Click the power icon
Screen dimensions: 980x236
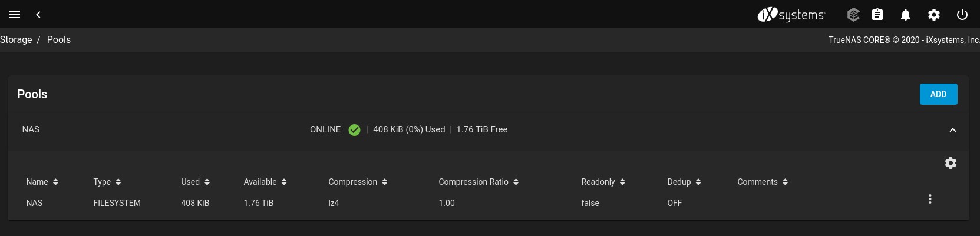click(x=962, y=15)
